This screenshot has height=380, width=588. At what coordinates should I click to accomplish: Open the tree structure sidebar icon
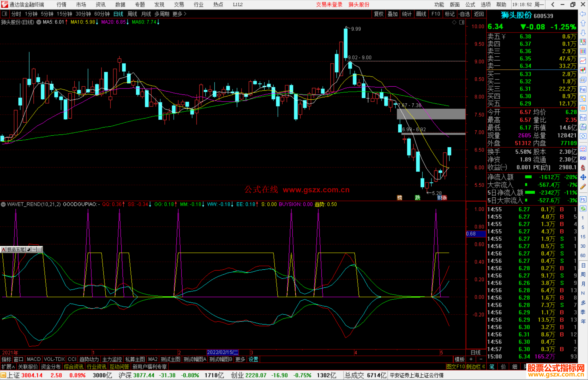tap(583, 99)
